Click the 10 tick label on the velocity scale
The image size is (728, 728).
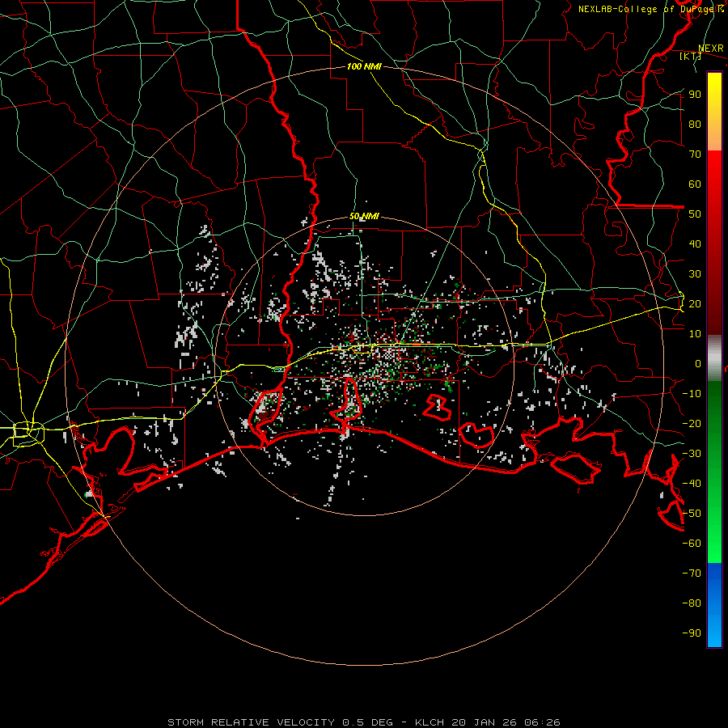695,334
